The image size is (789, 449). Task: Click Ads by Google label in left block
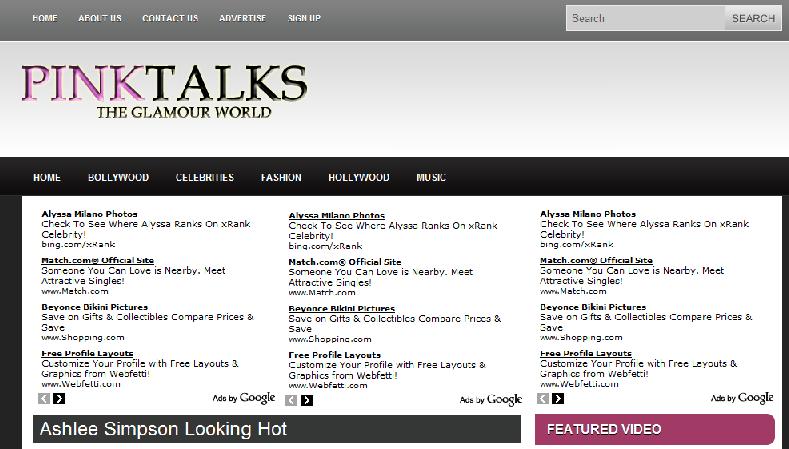tap(244, 398)
